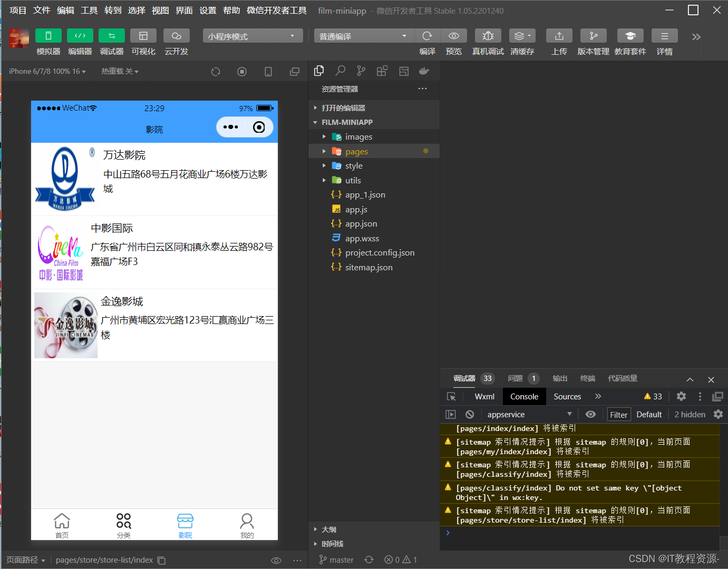Viewport: 728px width, 569px height.
Task: Open project.config.json file
Action: pos(374,252)
